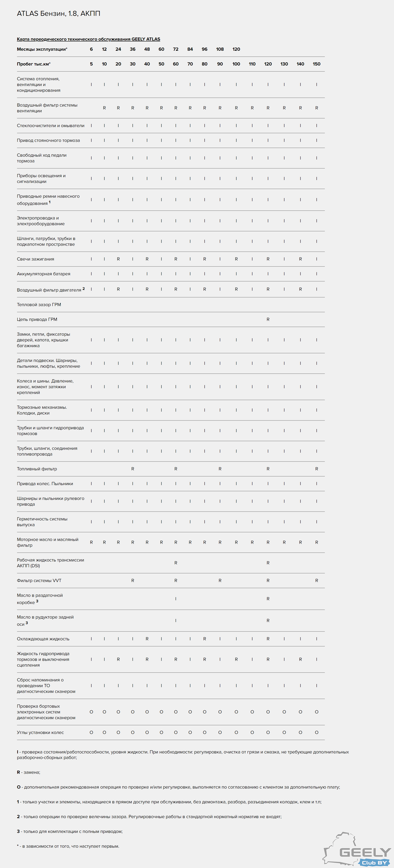This screenshot has height=868, width=394.
Task: Click the Тепловой зазор ГРМ row label
Action: pos(39,305)
